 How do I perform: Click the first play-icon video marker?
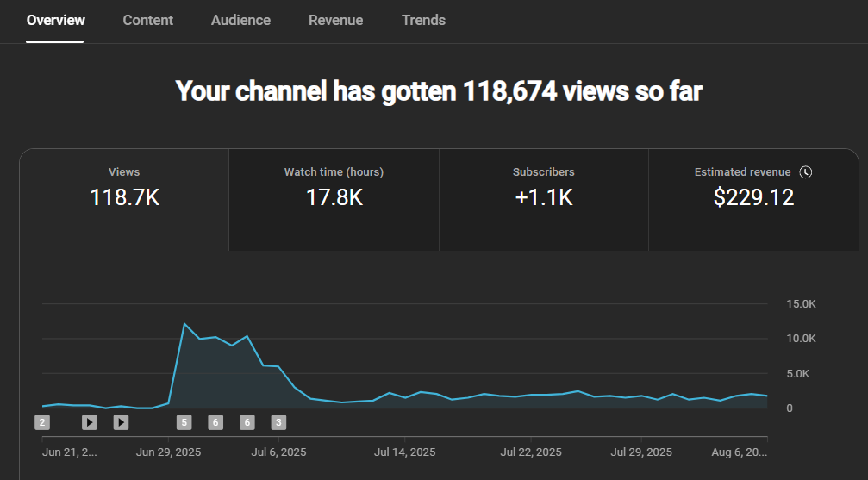pyautogui.click(x=90, y=422)
